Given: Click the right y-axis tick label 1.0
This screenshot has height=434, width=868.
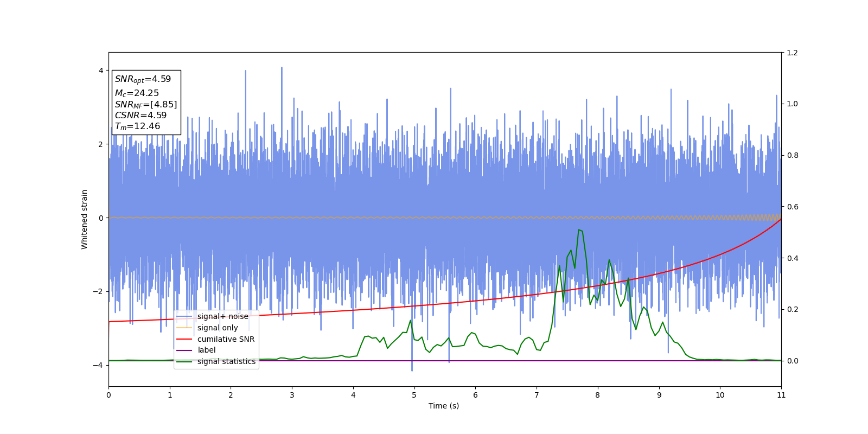Looking at the screenshot, I should pyautogui.click(x=792, y=104).
